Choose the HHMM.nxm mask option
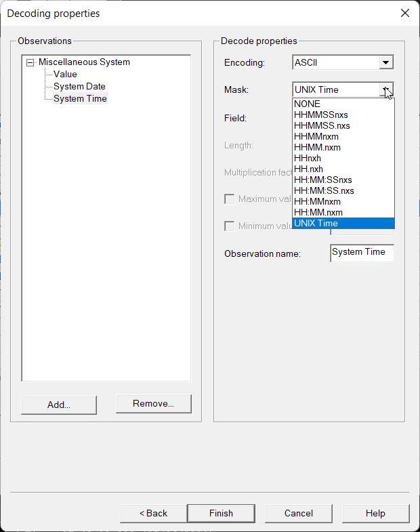420x532 pixels. [343, 147]
